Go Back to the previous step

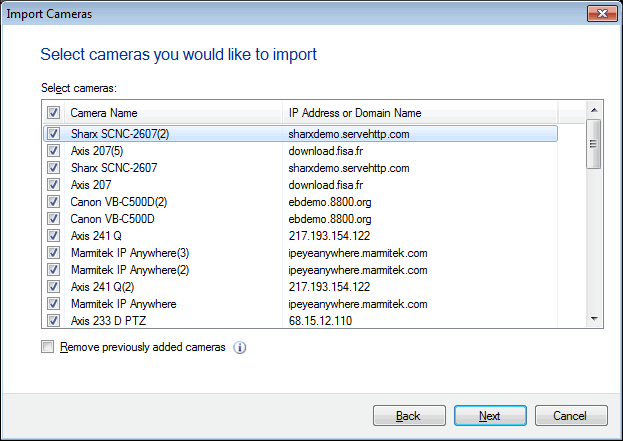[408, 415]
